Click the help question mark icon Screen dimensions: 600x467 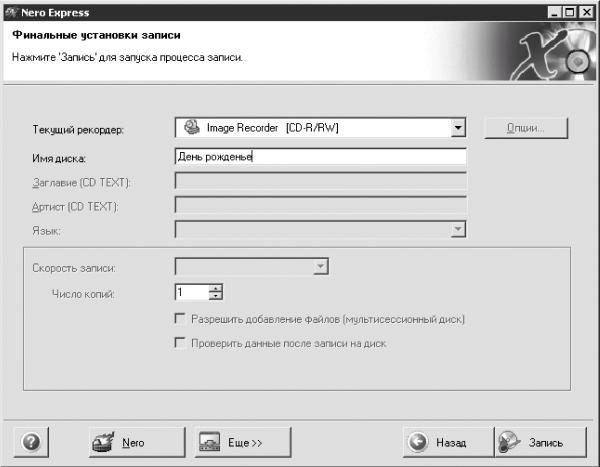(31, 443)
